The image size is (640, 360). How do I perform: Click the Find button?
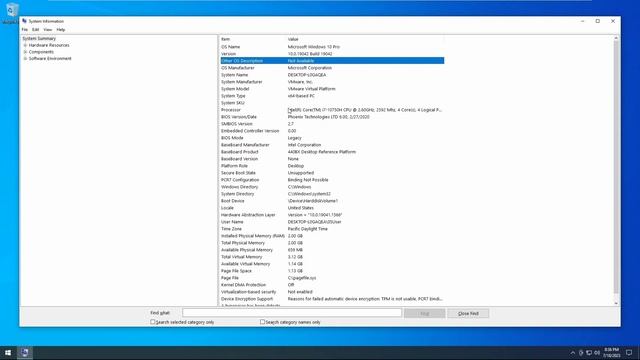click(x=424, y=313)
